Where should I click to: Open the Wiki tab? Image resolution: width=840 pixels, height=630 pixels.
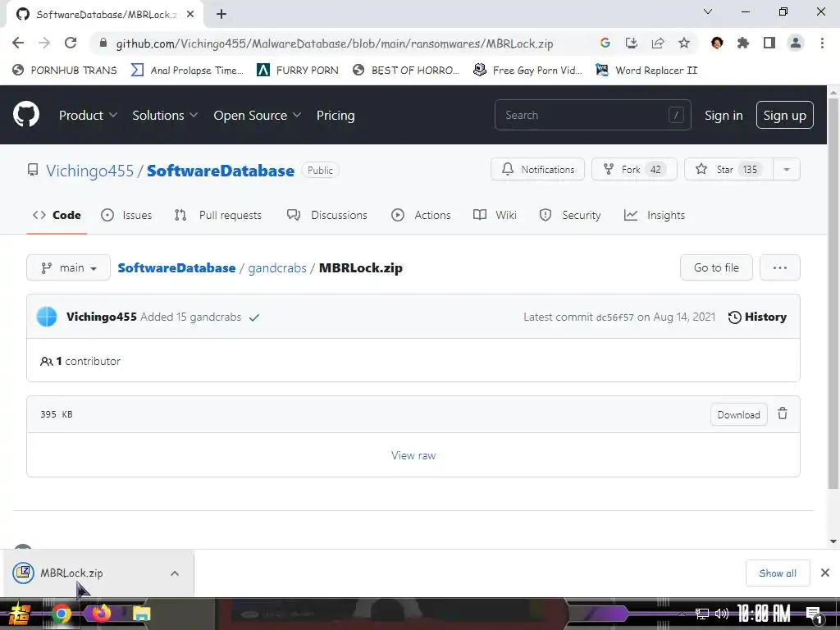click(495, 215)
